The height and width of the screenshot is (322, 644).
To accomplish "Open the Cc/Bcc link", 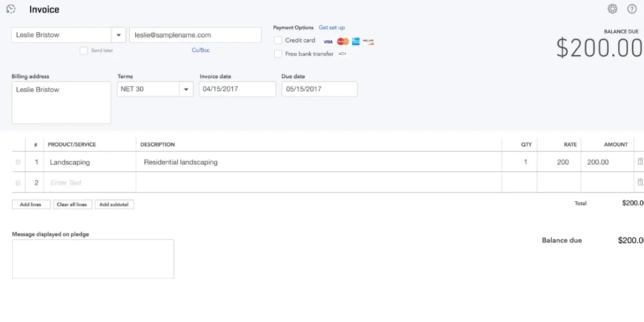I will [x=201, y=50].
